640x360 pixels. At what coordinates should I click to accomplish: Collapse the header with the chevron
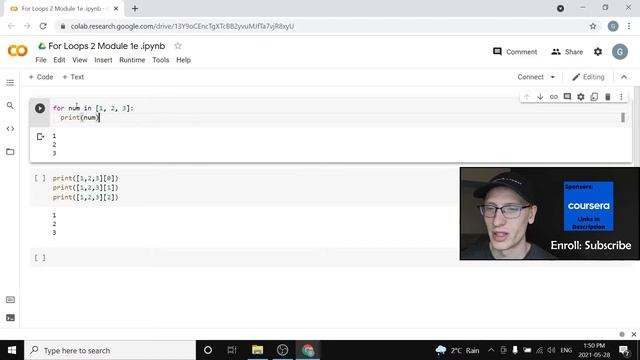pos(624,77)
